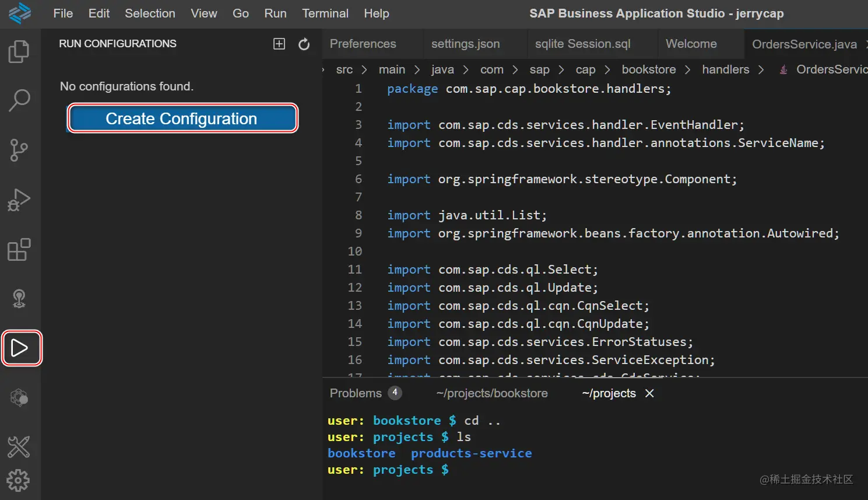Open the Extensions view icon
This screenshot has height=500, width=868.
pos(19,250)
